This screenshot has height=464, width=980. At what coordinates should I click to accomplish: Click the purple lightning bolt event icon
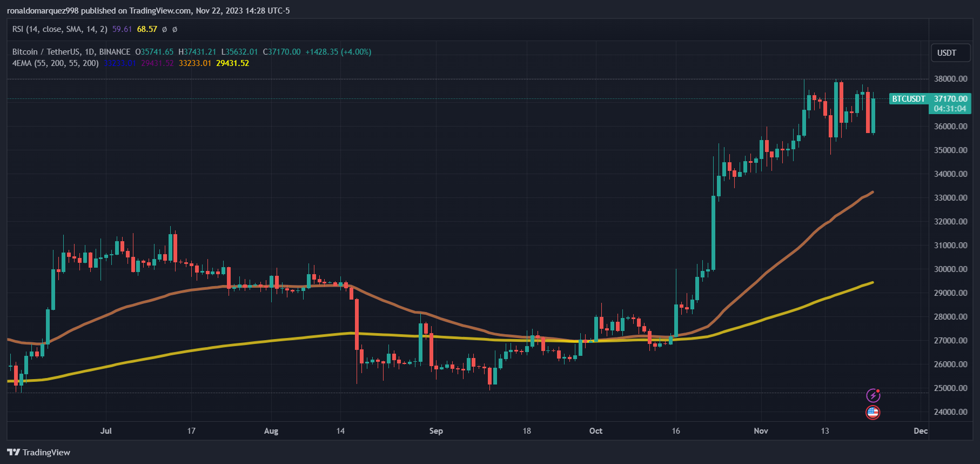(873, 395)
